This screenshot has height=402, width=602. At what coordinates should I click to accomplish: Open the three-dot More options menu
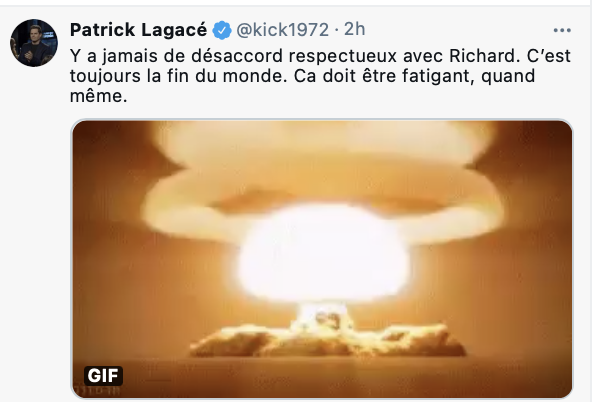pos(562,30)
